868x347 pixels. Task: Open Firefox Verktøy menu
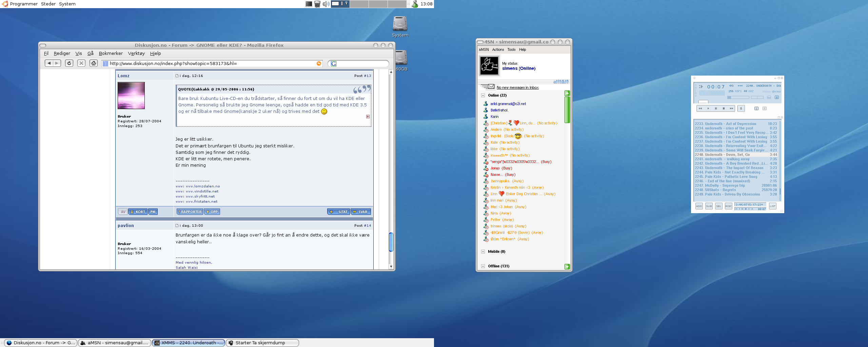(136, 53)
